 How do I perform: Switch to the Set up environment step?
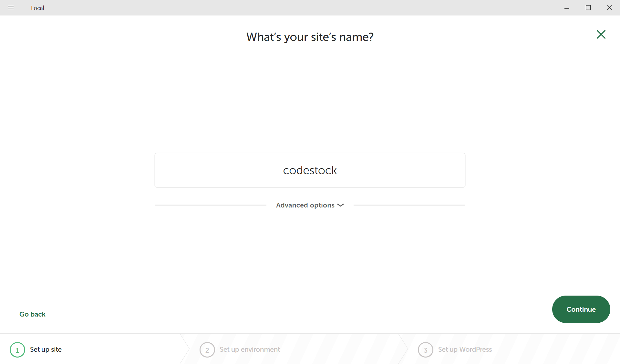249,349
